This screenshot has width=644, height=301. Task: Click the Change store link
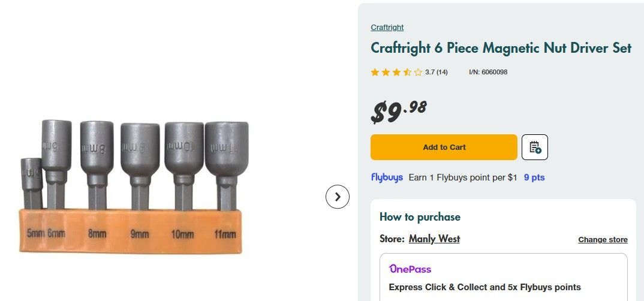[603, 240]
